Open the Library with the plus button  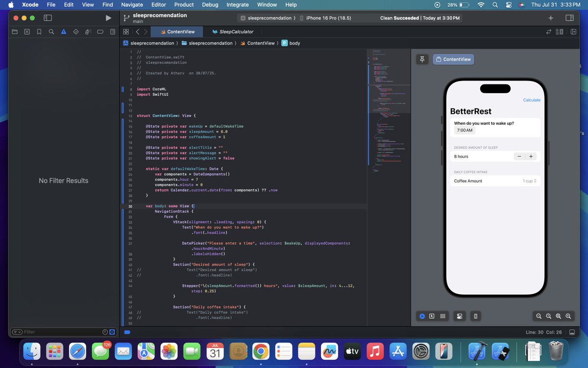pos(551,18)
